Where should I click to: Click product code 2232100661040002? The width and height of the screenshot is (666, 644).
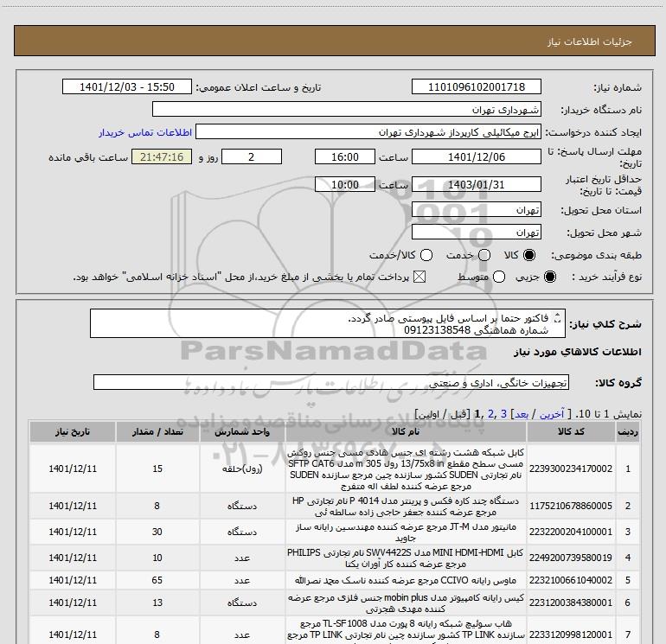click(x=571, y=580)
